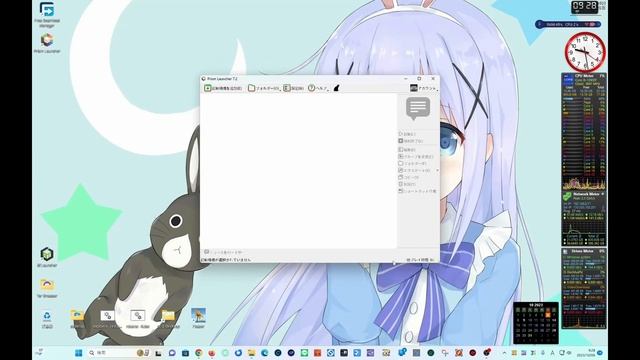Open Prism Launcher Settings from the toolbar

click(x=293, y=88)
